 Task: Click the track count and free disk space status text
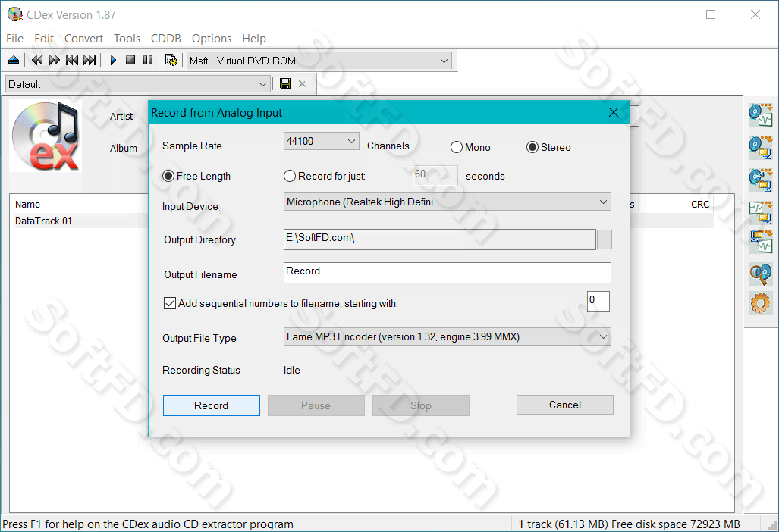(629, 524)
